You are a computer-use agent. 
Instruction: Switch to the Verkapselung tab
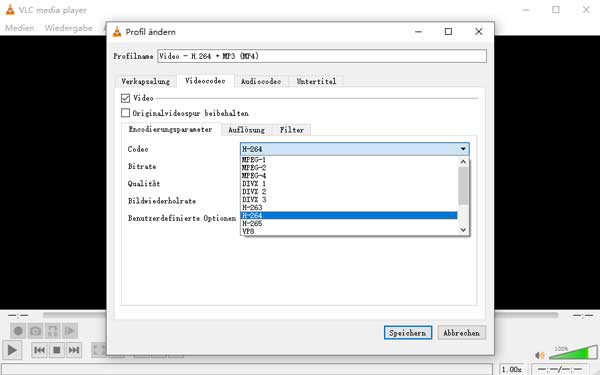point(145,81)
